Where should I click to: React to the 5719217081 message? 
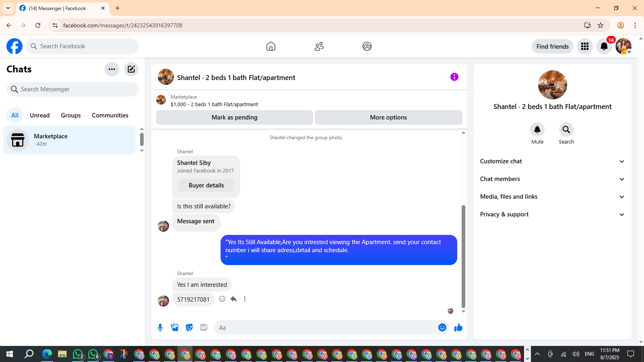pyautogui.click(x=222, y=299)
